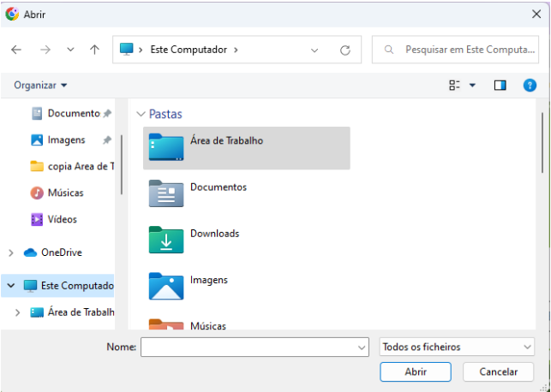Toggle the preview pane icon
The height and width of the screenshot is (392, 551).
click(500, 86)
